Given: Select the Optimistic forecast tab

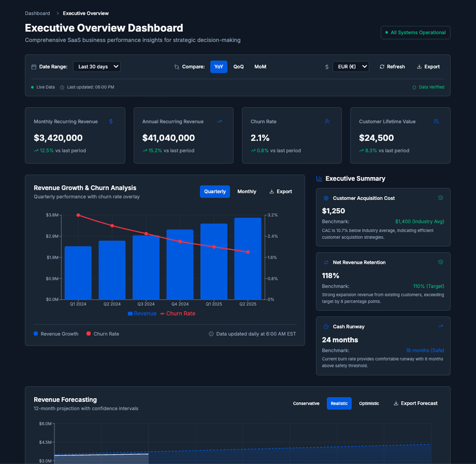Looking at the screenshot, I should [x=369, y=403].
